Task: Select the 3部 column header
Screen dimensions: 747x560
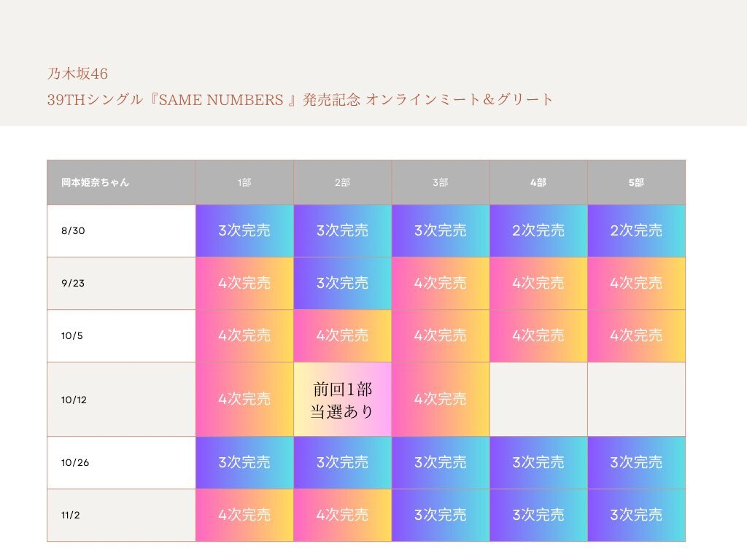Action: tap(441, 182)
